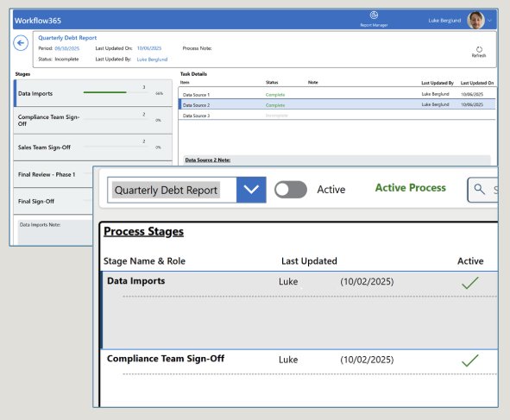
Task: Select the Data Source 2 row
Action: pos(337,104)
